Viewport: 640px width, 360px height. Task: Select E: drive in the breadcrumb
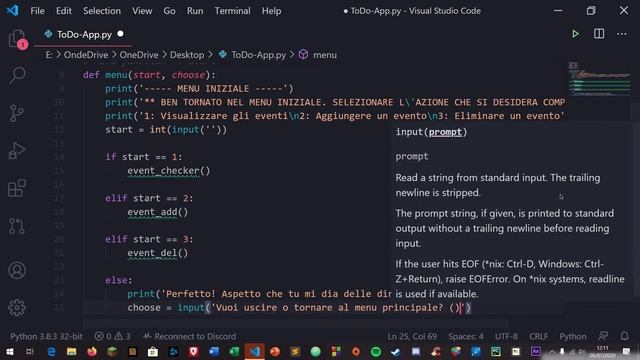(49, 55)
